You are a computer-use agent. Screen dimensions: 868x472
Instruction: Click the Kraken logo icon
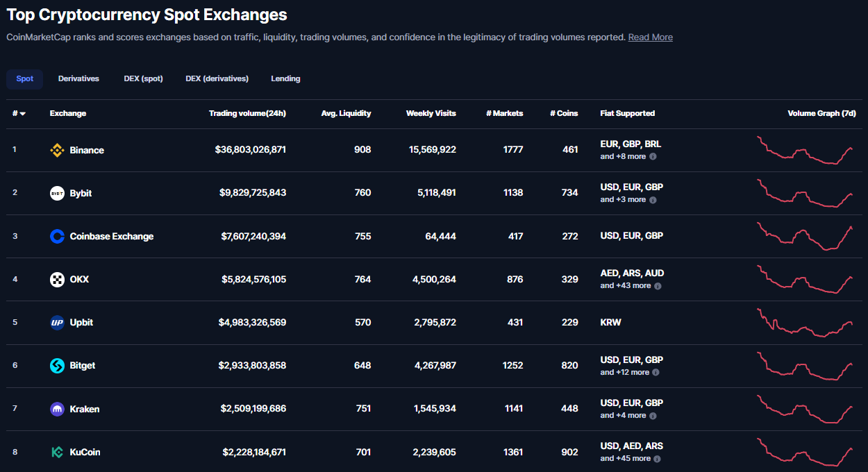tap(57, 409)
